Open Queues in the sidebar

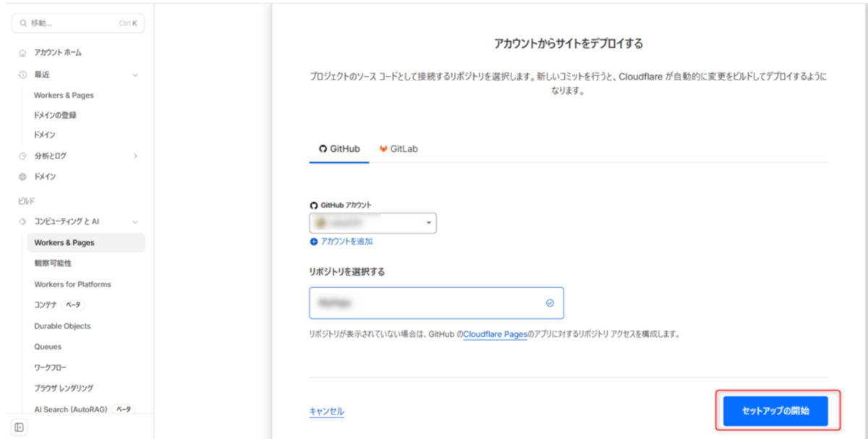pos(48,347)
